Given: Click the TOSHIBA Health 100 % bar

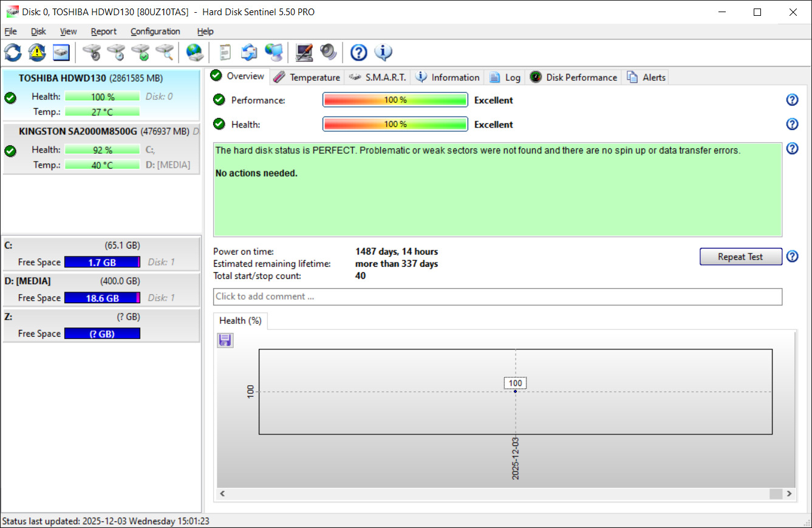Looking at the screenshot, I should [x=102, y=97].
